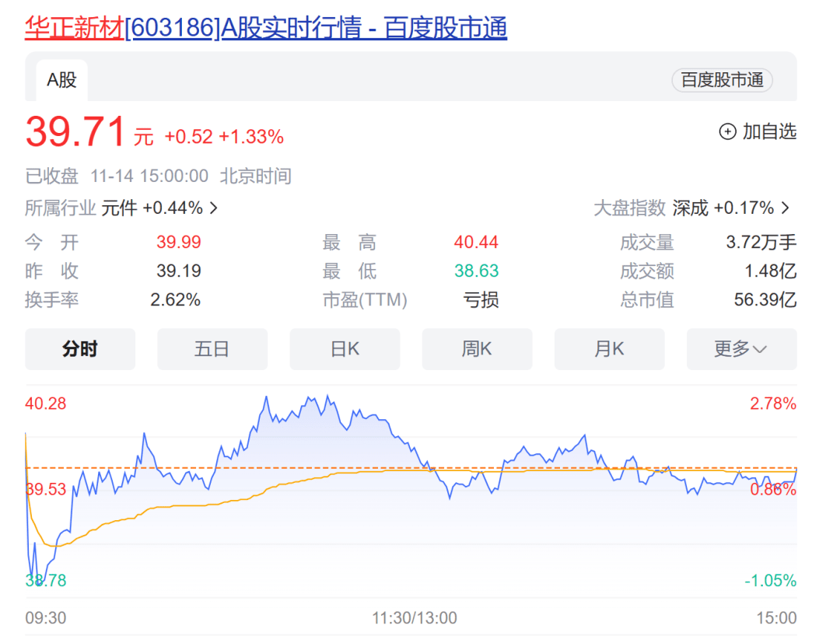Click the 15:00 closing time axis label
Viewport: 840px width, 636px height.
click(776, 618)
